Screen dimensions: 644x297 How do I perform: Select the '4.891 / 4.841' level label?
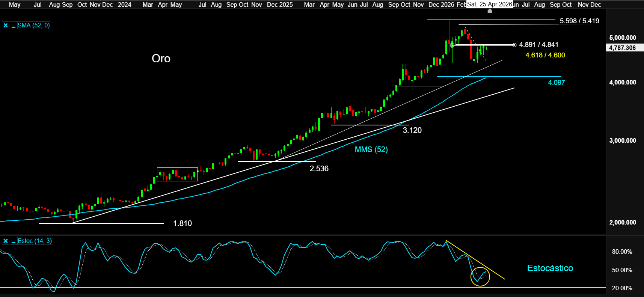pos(538,45)
